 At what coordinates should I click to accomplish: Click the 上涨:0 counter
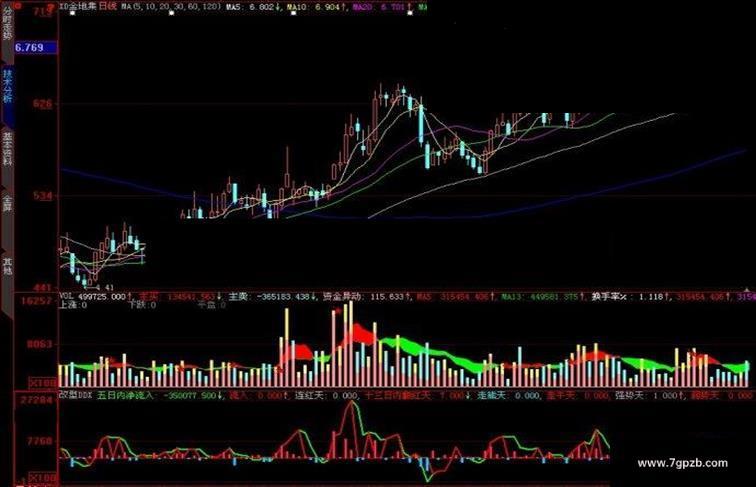[x=73, y=305]
